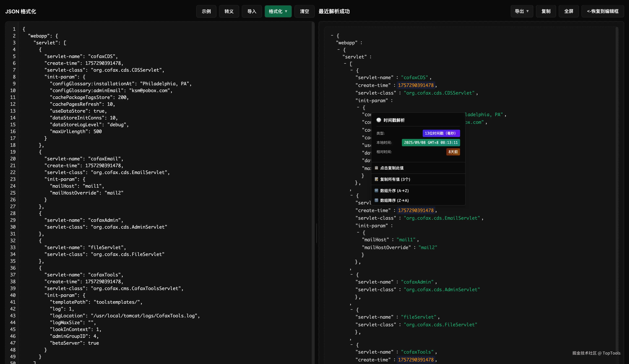Choose 复制所有值 (3个) menu item
The image size is (629, 364).
[395, 179]
